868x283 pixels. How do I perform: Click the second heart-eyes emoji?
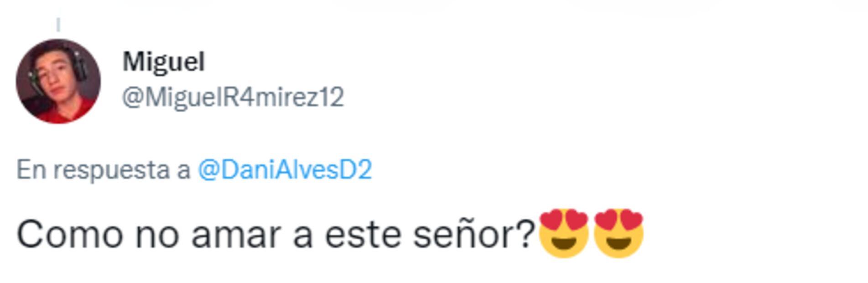[x=619, y=233]
